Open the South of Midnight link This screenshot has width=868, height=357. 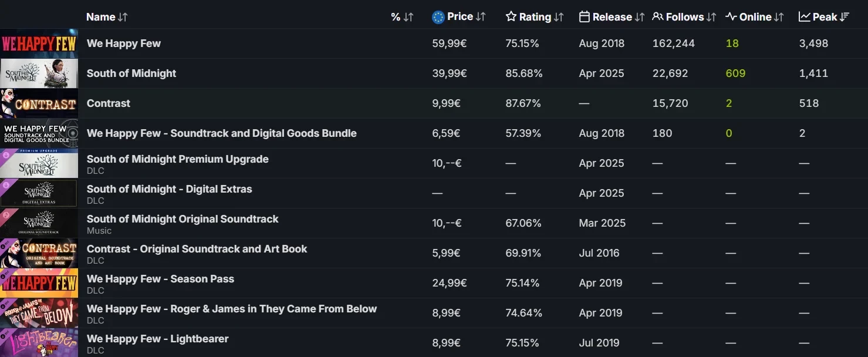coord(131,73)
